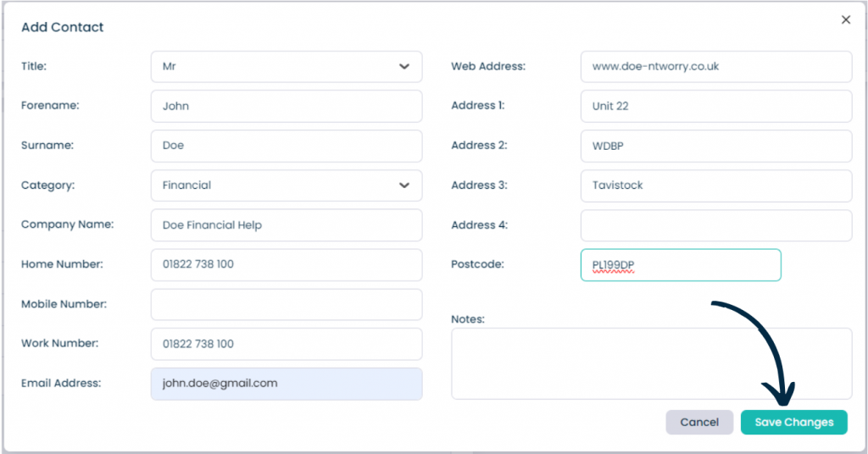This screenshot has height=454, width=868.
Task: Click into the Company Name field
Action: coord(287,225)
